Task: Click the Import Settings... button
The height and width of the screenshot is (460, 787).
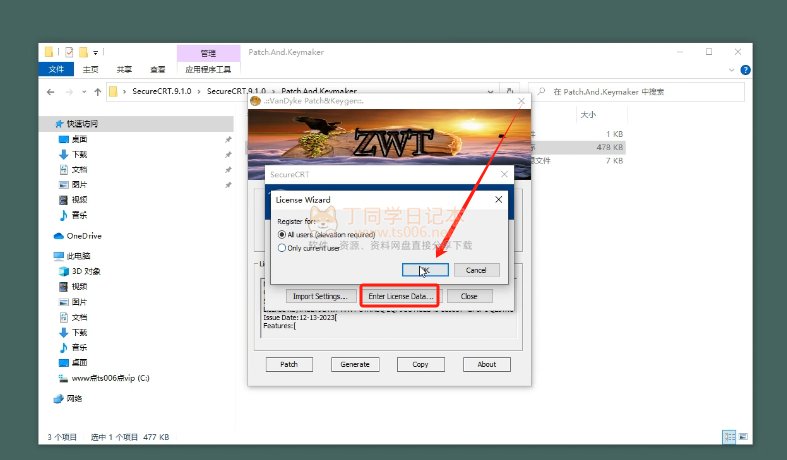Action: coord(320,296)
